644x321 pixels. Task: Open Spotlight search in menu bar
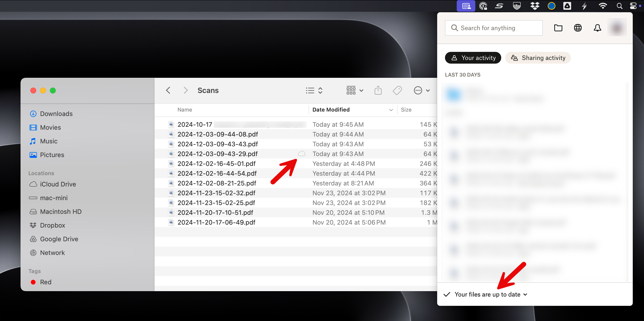tap(619, 6)
